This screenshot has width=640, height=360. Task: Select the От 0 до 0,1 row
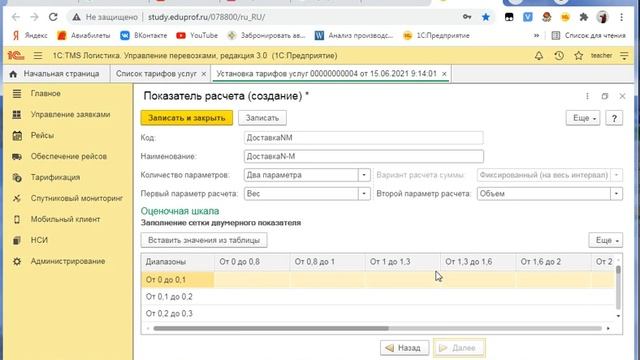point(378,280)
